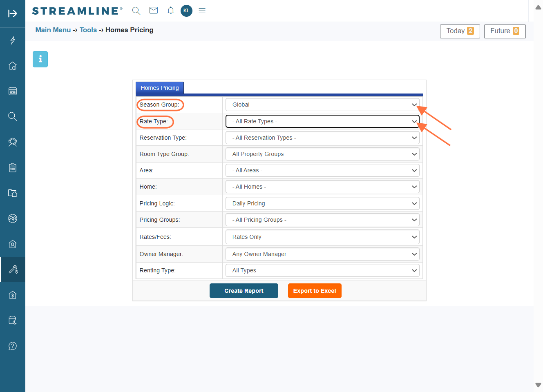Open the house with clock sidebar icon

point(13,66)
